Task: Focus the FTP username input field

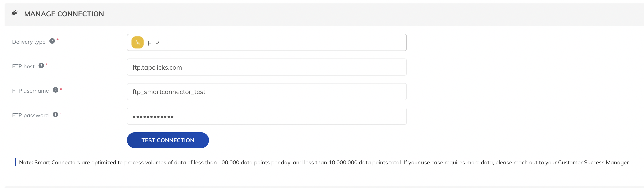Action: tap(267, 92)
